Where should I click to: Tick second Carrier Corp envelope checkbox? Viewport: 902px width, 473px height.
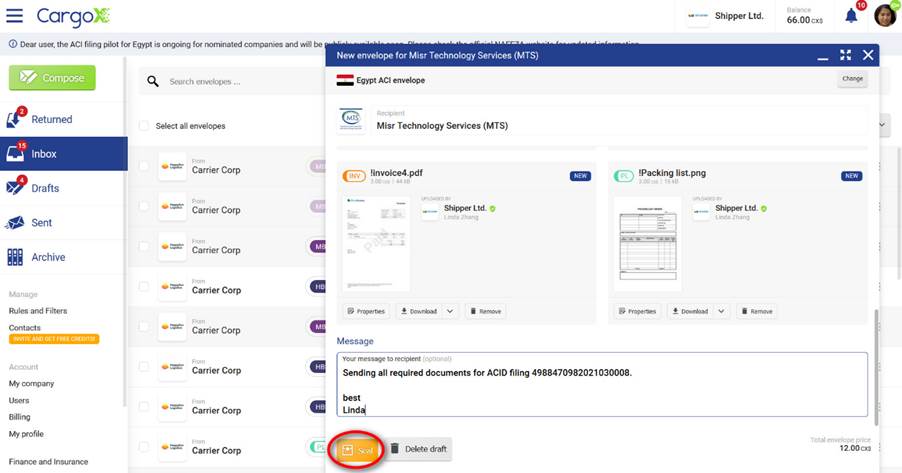144,206
